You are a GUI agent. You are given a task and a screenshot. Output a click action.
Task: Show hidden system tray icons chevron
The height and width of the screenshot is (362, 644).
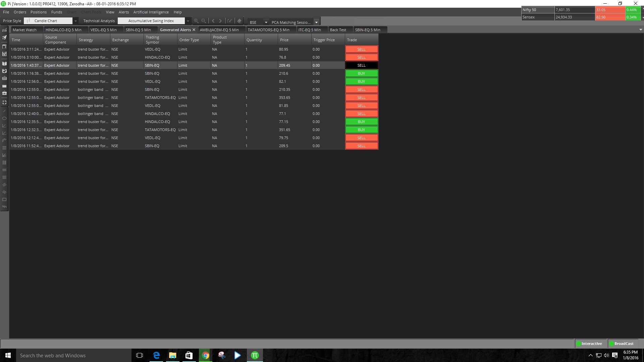[591, 355]
